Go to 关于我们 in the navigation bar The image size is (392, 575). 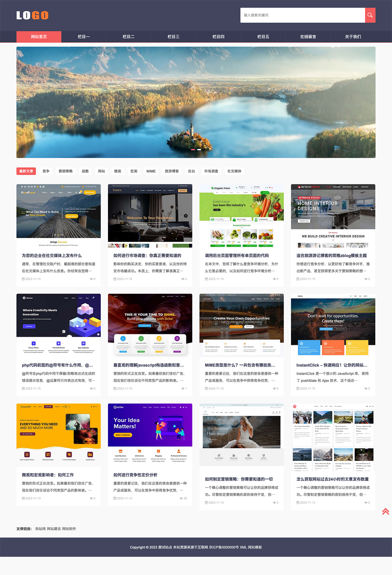click(353, 37)
